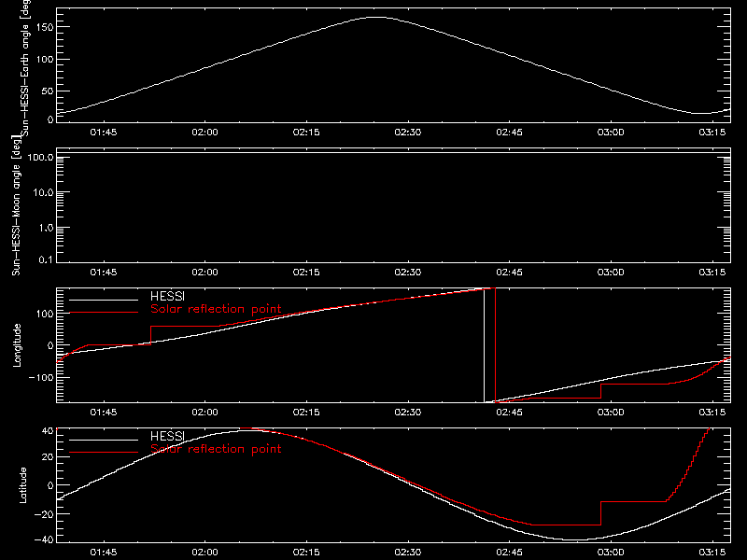This screenshot has height=560, width=747.
Task: Click 02:00 under the Earth angle plot
Action: pyautogui.click(x=204, y=132)
